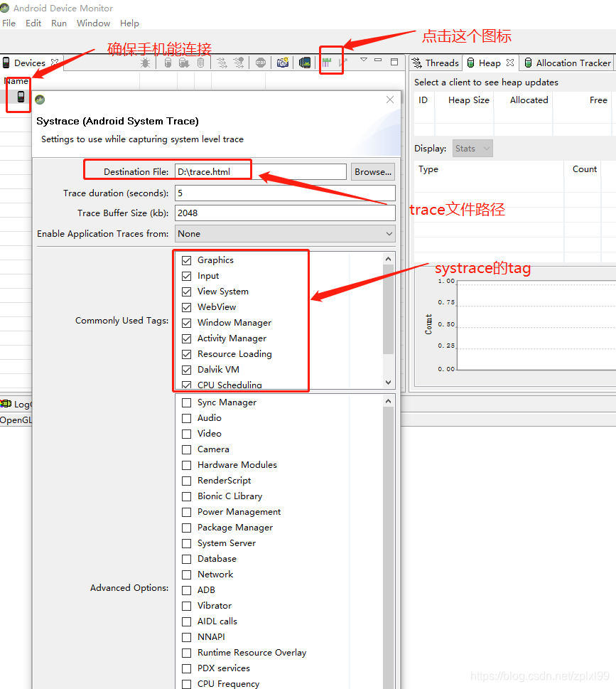Image resolution: width=616 pixels, height=689 pixels.
Task: Open Enable Application Traces from dropdown
Action: tap(285, 234)
